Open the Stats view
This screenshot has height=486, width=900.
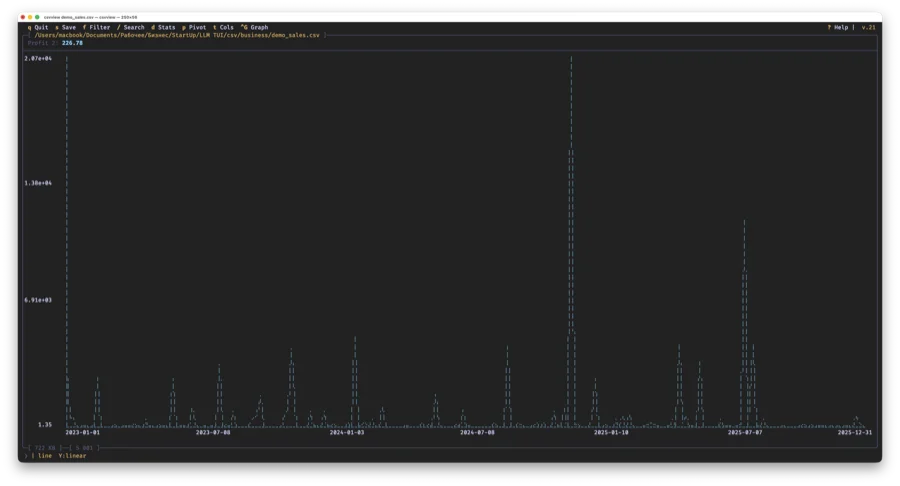click(x=164, y=27)
